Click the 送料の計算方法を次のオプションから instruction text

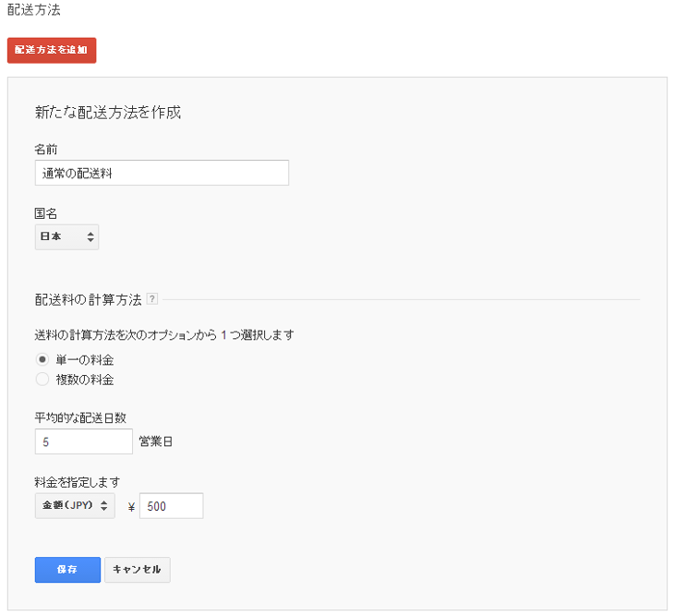point(164,335)
